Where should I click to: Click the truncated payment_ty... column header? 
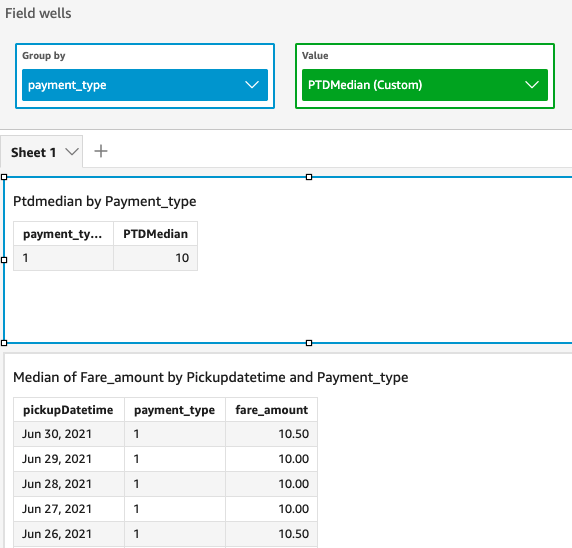click(x=63, y=234)
